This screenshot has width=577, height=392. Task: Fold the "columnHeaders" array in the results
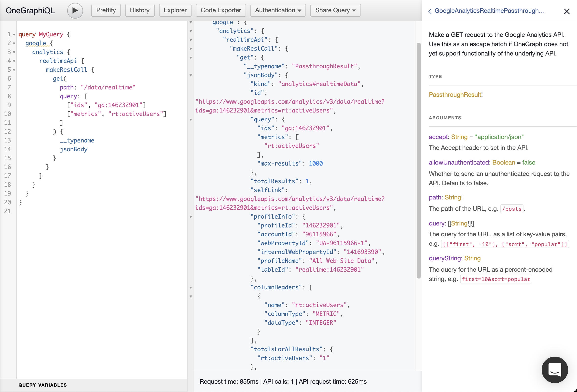click(191, 288)
